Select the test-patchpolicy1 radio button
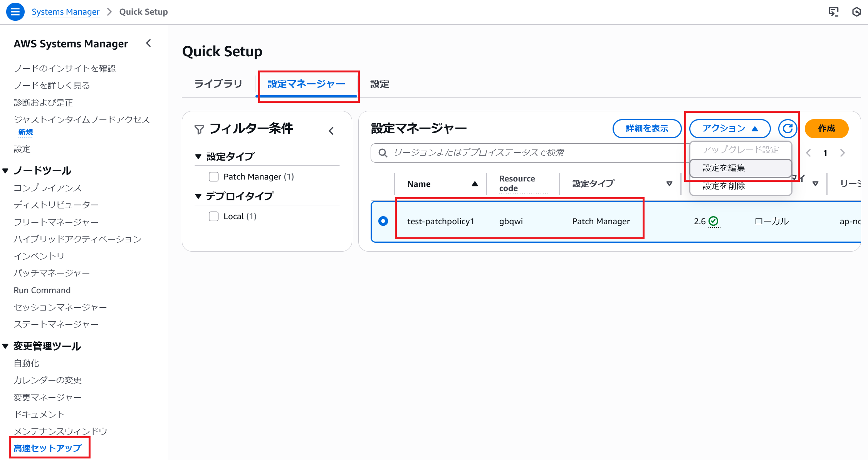The height and width of the screenshot is (460, 868). [x=383, y=221]
